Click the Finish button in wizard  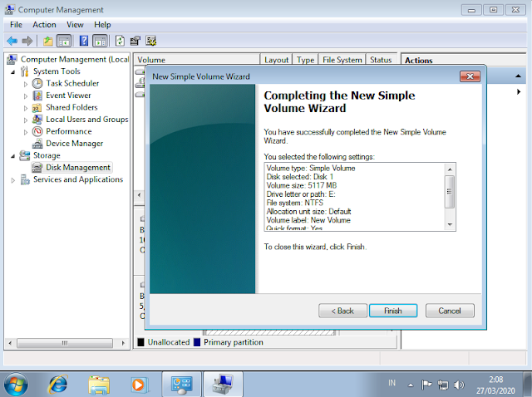tap(393, 311)
